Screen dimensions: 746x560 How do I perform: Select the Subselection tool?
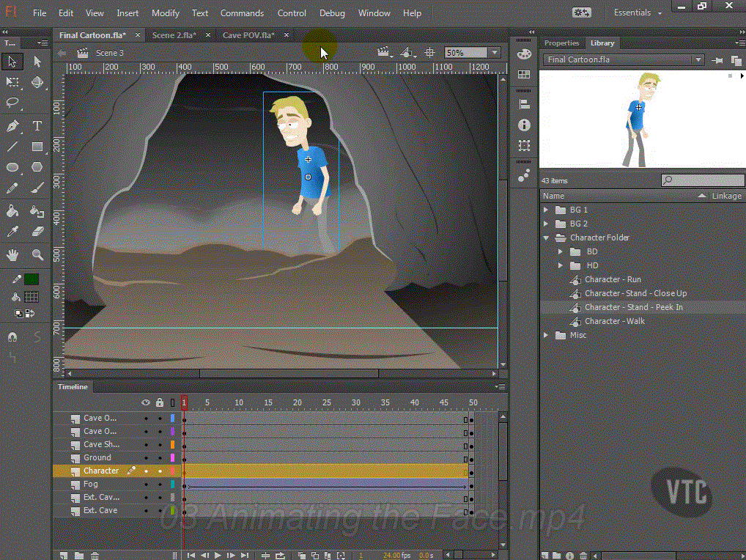click(37, 62)
